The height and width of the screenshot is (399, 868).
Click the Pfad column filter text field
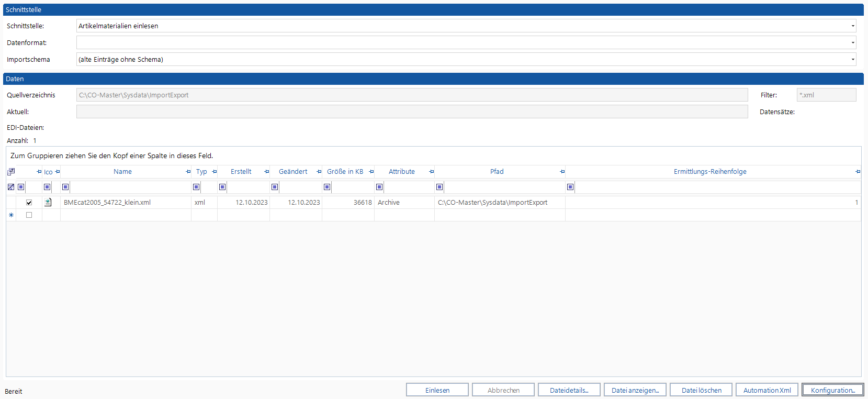pyautogui.click(x=504, y=187)
